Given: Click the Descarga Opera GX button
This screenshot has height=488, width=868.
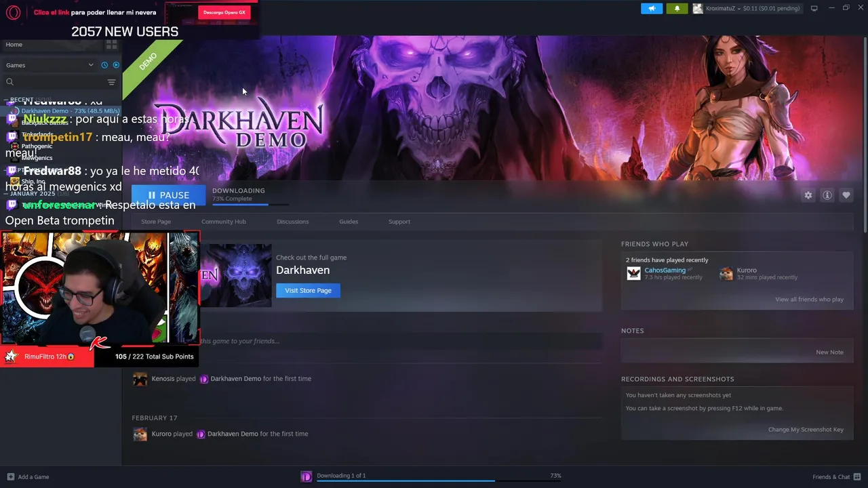Looking at the screenshot, I should pos(224,12).
